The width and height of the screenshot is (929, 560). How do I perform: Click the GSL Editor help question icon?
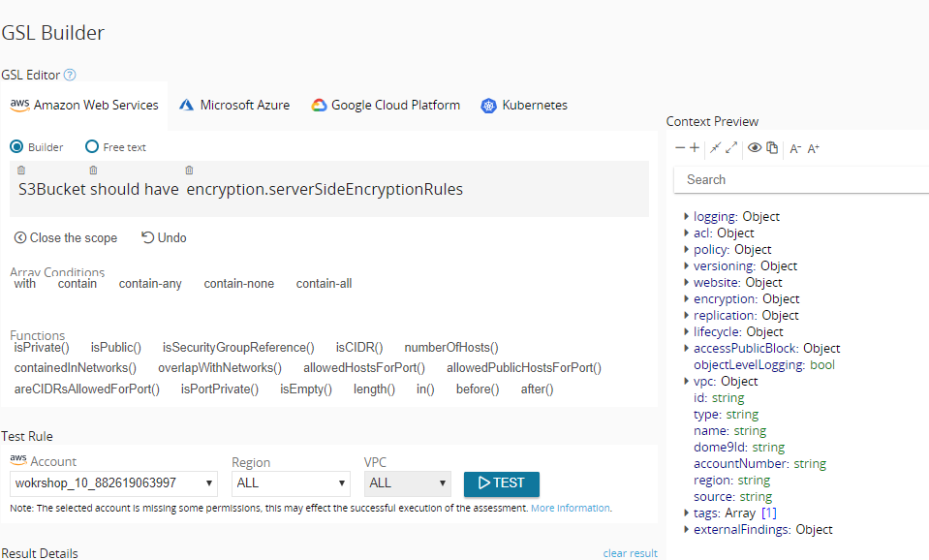click(x=70, y=75)
